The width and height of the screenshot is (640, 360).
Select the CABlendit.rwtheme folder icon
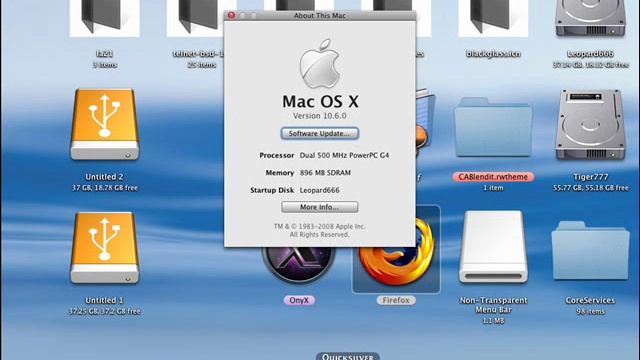pyautogui.click(x=493, y=127)
